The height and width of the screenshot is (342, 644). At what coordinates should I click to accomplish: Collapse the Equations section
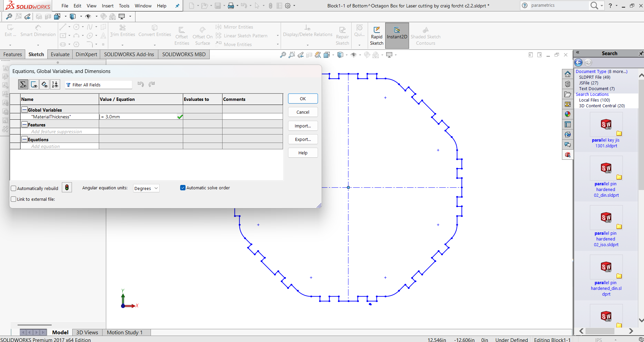pos(25,139)
